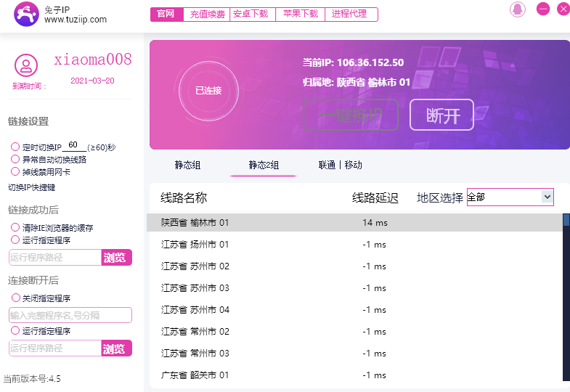Click the 已连接 connection status circle
570x392 pixels.
point(208,91)
